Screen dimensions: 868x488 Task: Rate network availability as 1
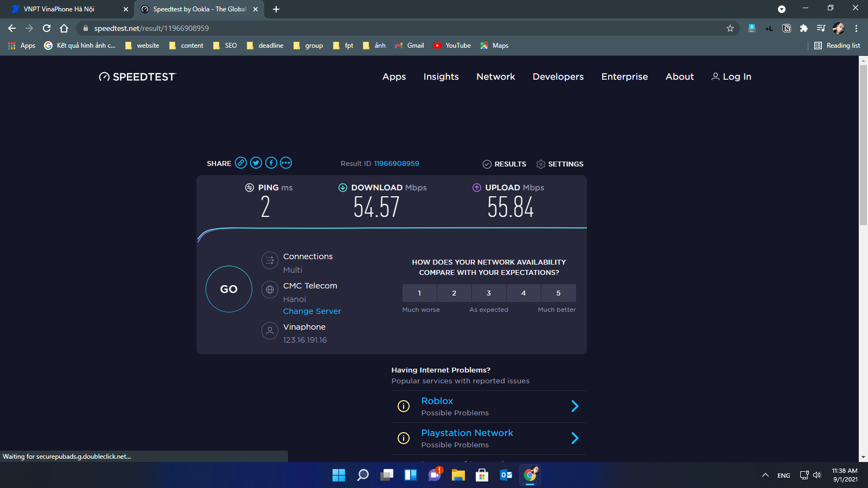tap(419, 293)
